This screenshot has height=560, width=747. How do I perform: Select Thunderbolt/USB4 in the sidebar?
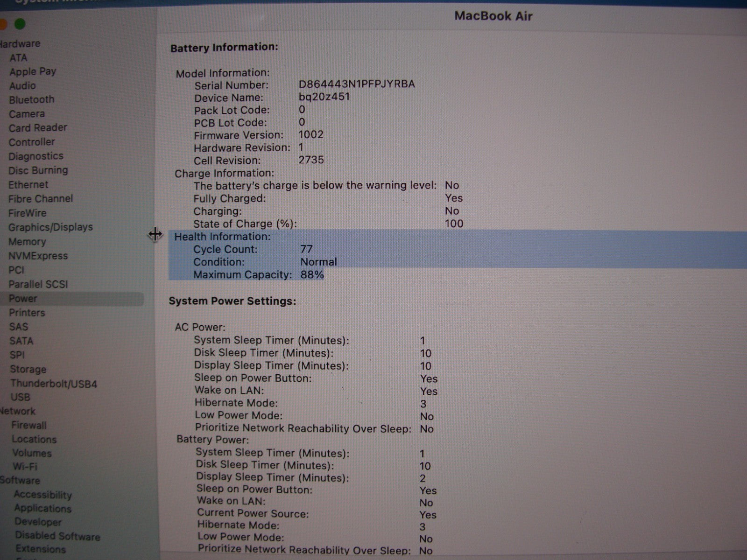click(x=54, y=384)
